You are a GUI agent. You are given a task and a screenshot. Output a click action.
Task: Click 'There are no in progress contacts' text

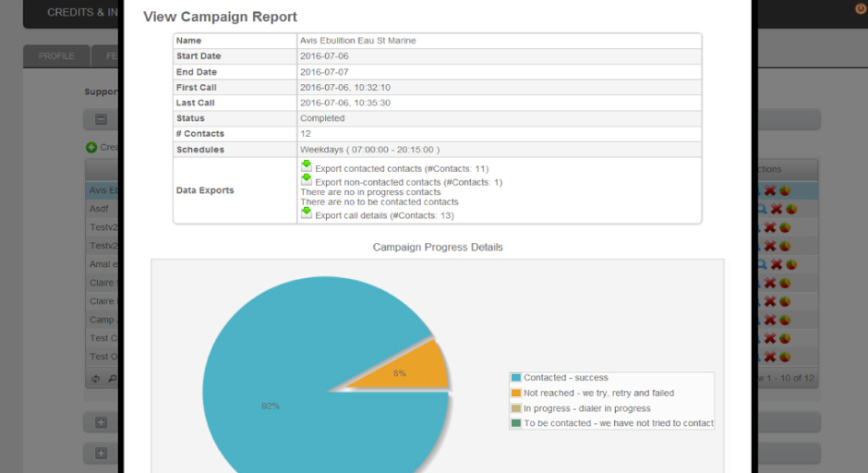click(x=371, y=192)
